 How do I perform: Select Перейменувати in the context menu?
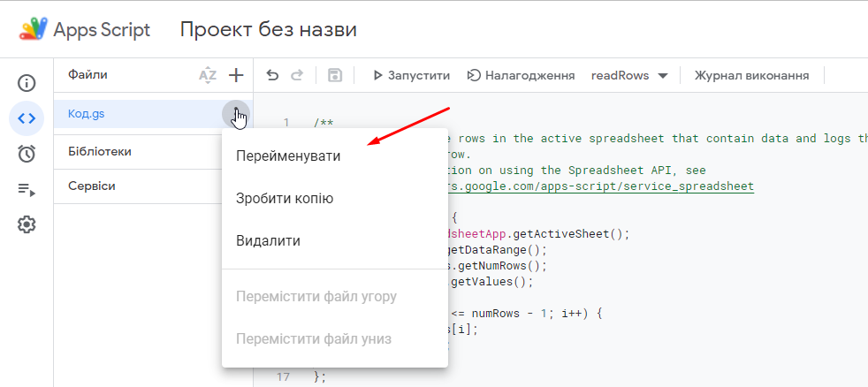pyautogui.click(x=288, y=156)
